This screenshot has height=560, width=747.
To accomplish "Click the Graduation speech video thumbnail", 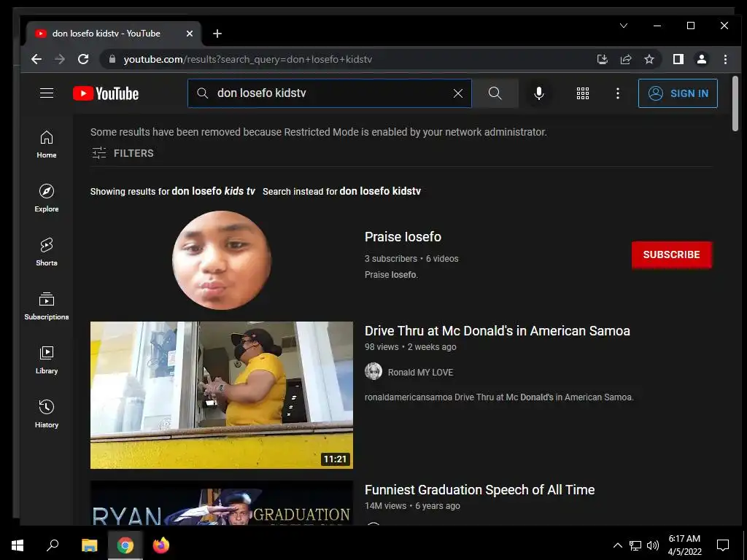I will [222, 503].
